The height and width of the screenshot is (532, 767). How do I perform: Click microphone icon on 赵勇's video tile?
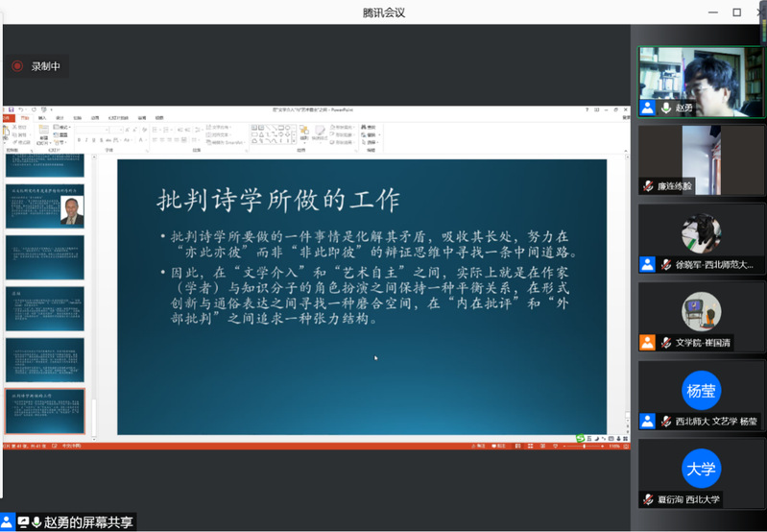665,109
